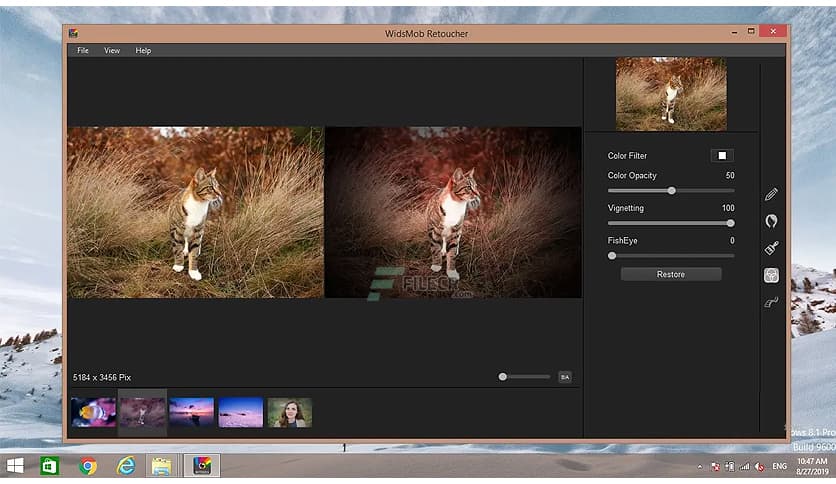Click the Color Filter label
836x484 pixels.
click(x=627, y=156)
